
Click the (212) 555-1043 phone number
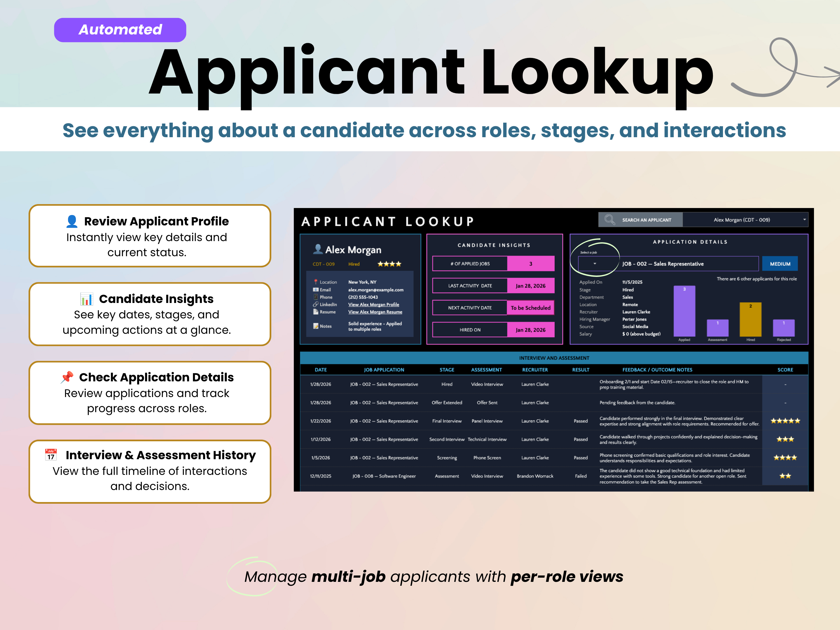(363, 297)
